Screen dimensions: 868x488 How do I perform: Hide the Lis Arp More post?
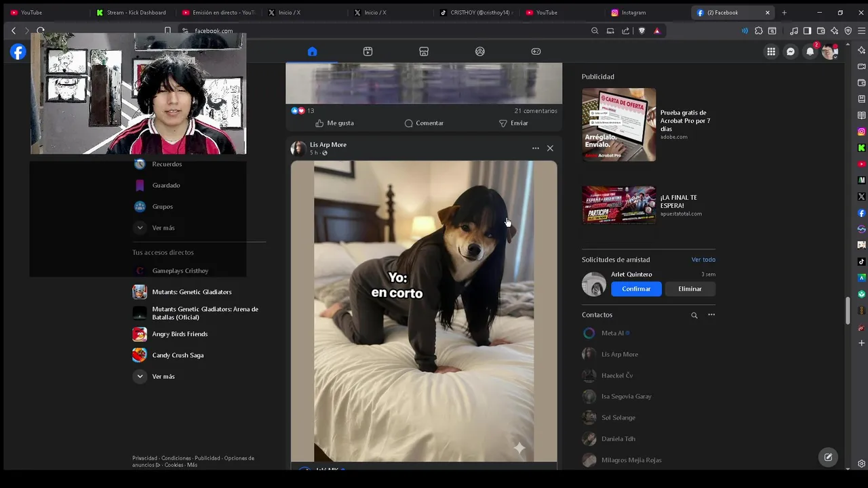tap(550, 148)
